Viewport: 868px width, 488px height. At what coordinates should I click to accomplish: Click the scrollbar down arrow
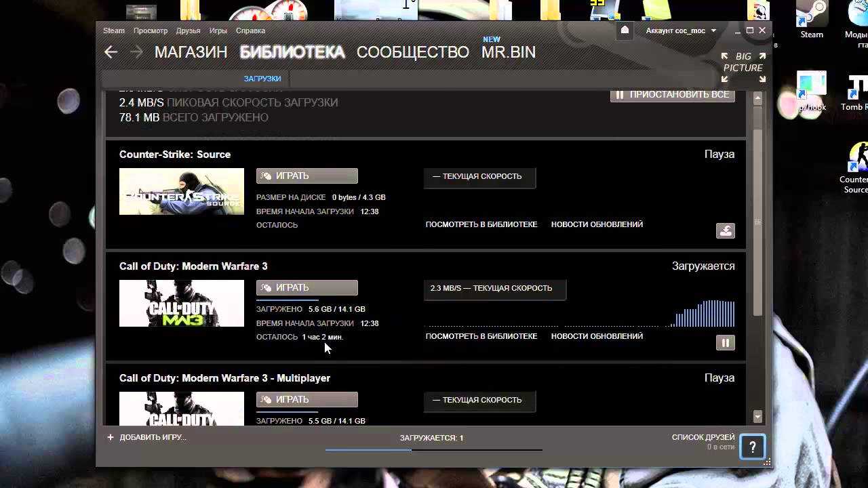pyautogui.click(x=758, y=416)
